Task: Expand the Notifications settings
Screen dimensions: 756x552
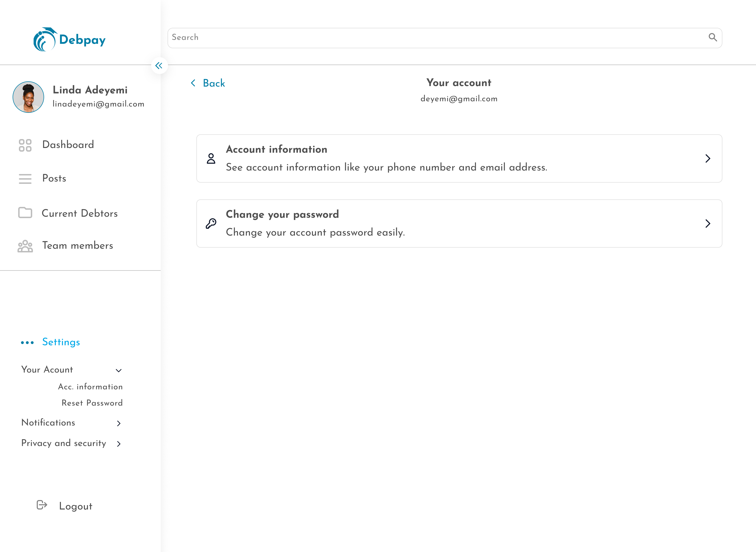Action: (x=119, y=423)
